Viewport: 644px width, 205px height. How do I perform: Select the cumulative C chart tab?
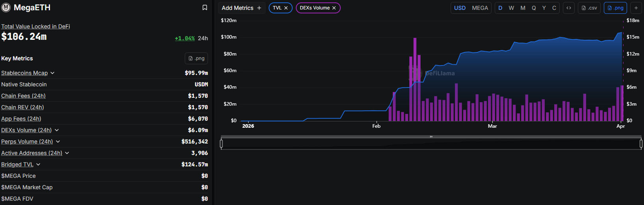tap(554, 8)
